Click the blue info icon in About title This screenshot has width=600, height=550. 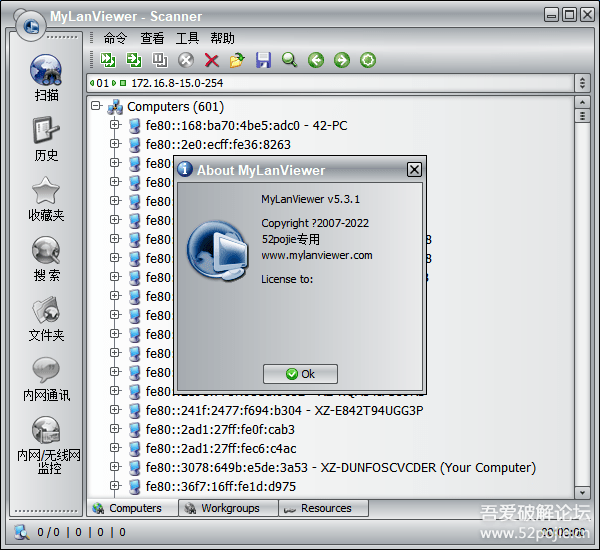[185, 169]
